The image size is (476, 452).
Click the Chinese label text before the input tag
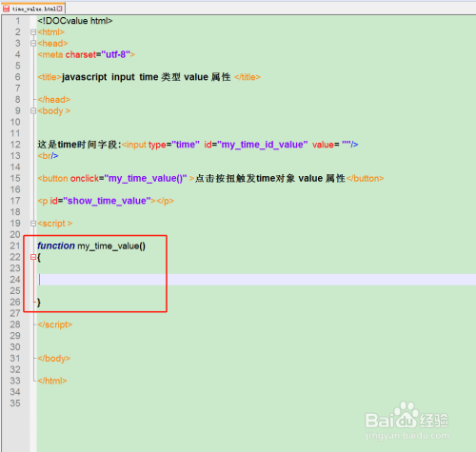pos(79,145)
